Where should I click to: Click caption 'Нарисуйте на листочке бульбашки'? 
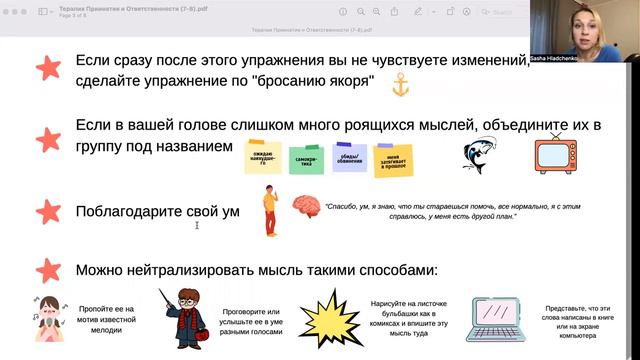409,318
